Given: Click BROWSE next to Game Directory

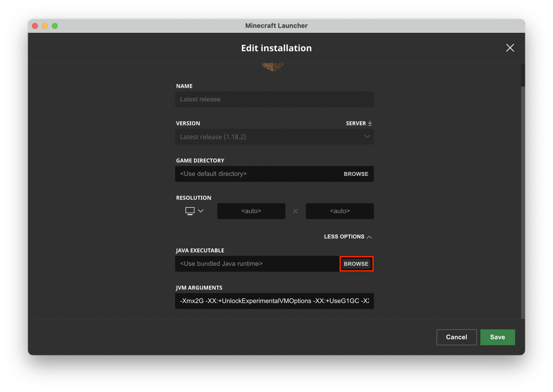Looking at the screenshot, I should pos(356,174).
